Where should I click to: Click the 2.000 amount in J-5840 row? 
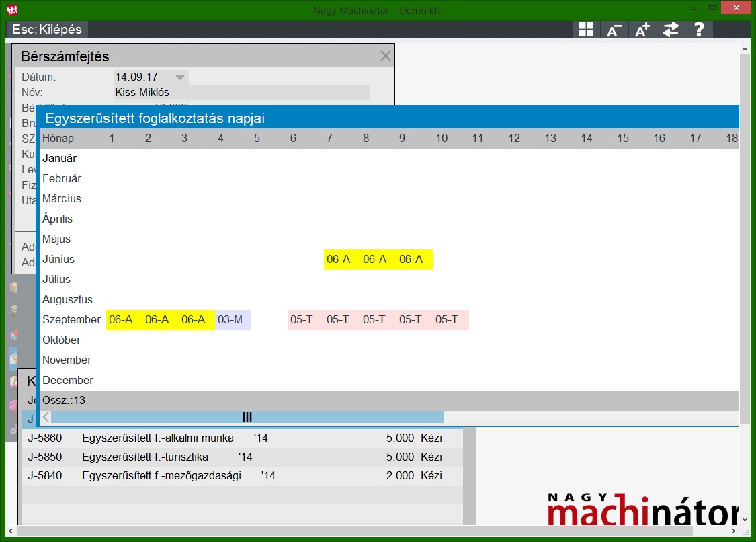(x=401, y=476)
